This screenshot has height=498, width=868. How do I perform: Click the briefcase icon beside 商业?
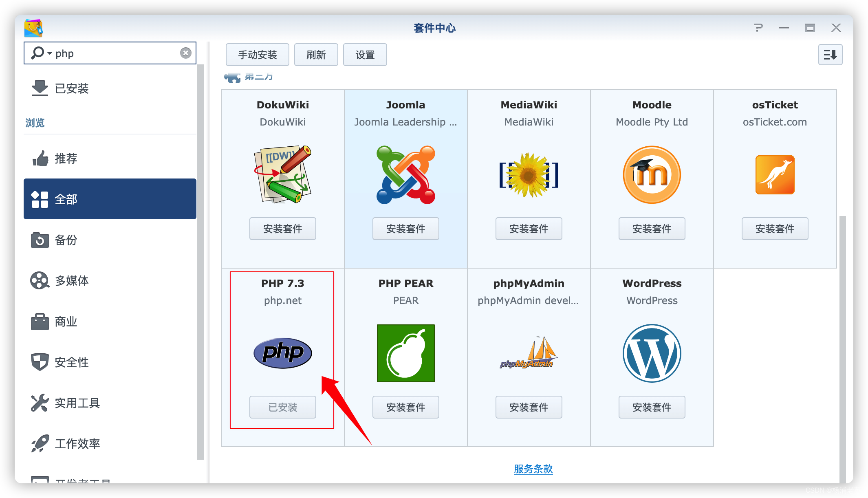coord(40,322)
